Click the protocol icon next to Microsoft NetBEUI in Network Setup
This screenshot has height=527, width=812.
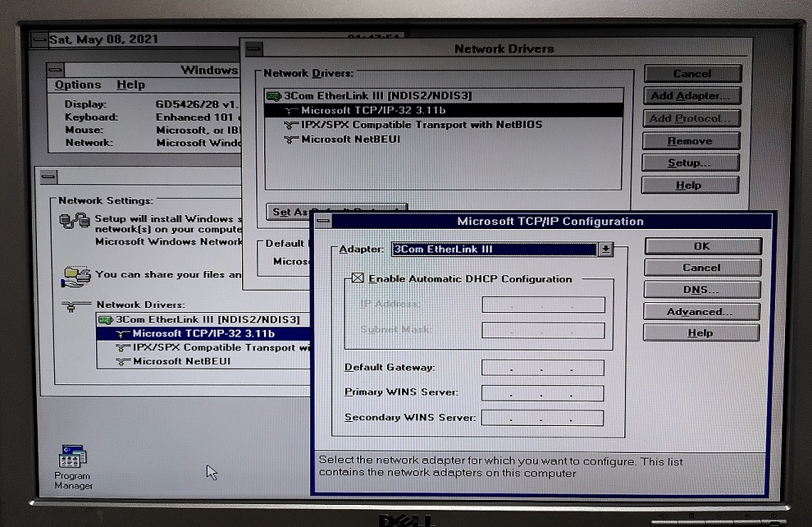[x=122, y=361]
